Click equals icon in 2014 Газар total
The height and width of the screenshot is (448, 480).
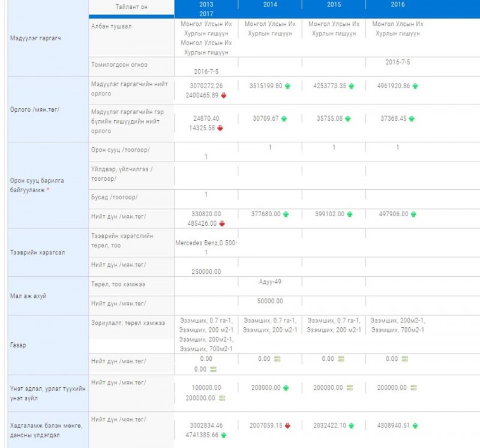pyautogui.click(x=277, y=359)
